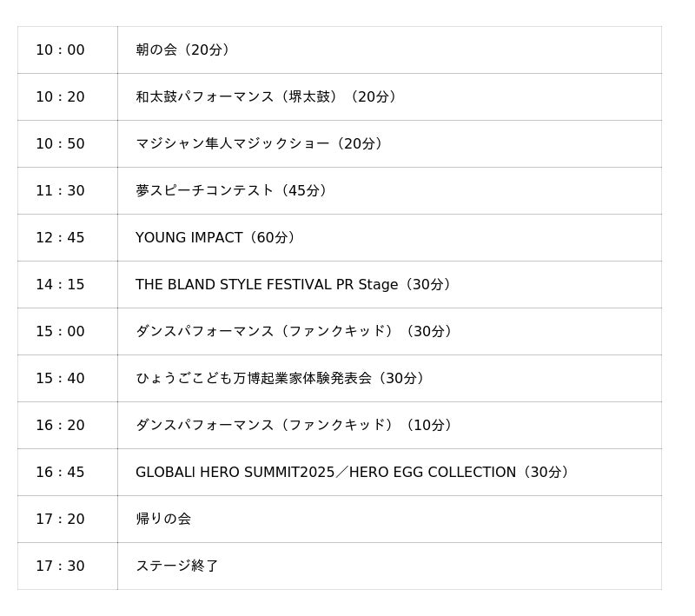
Task: Select the 朝の会（20分） entry
Action: point(184,50)
